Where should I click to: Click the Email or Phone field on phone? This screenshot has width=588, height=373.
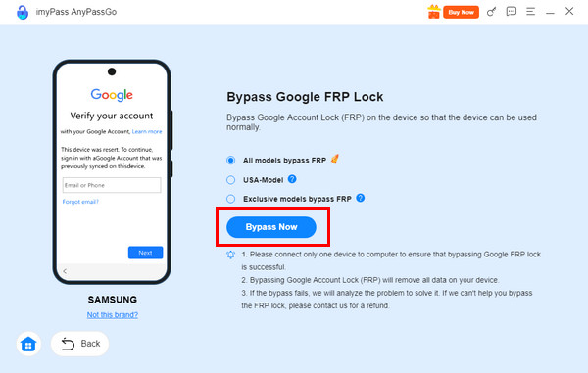(x=112, y=185)
